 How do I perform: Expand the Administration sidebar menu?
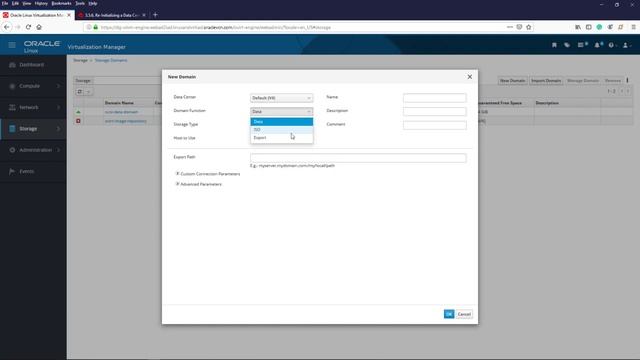pos(33,150)
